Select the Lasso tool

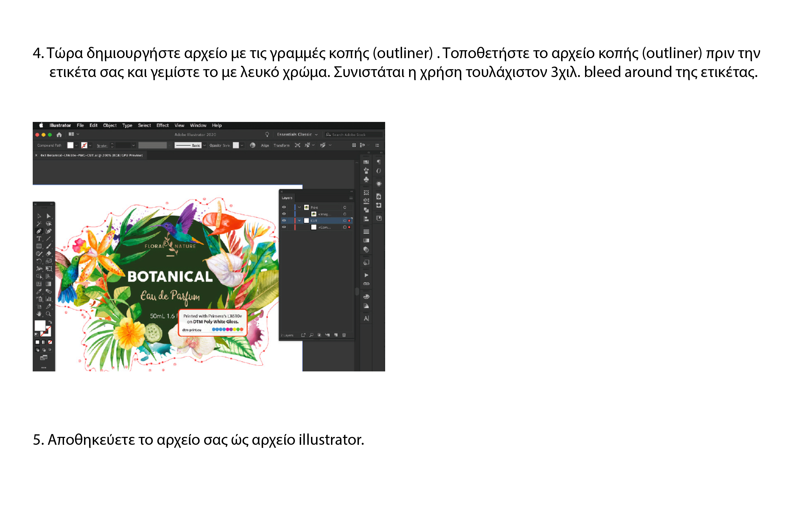click(49, 224)
